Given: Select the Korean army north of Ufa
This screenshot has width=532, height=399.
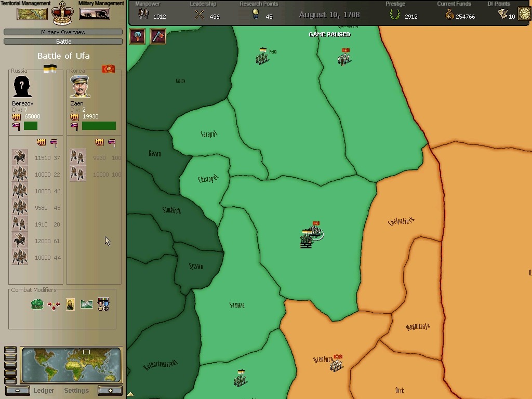Looking at the screenshot, I should tap(345, 57).
